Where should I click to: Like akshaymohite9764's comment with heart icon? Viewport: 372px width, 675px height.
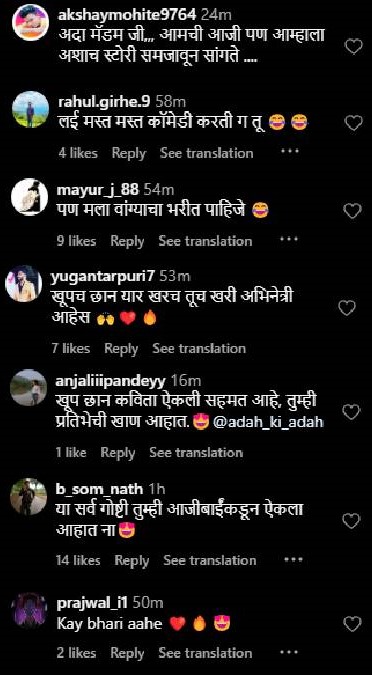pos(354,46)
